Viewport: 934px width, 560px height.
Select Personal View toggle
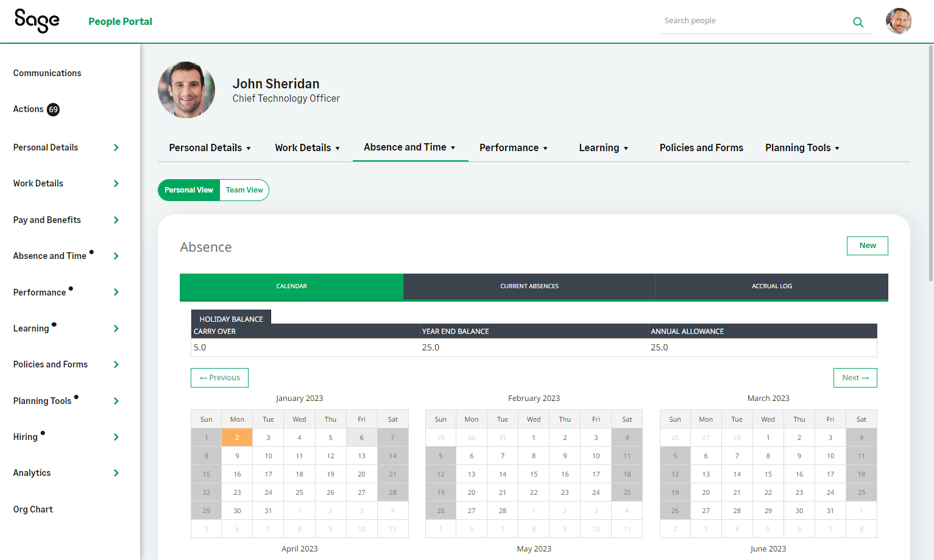coord(189,190)
